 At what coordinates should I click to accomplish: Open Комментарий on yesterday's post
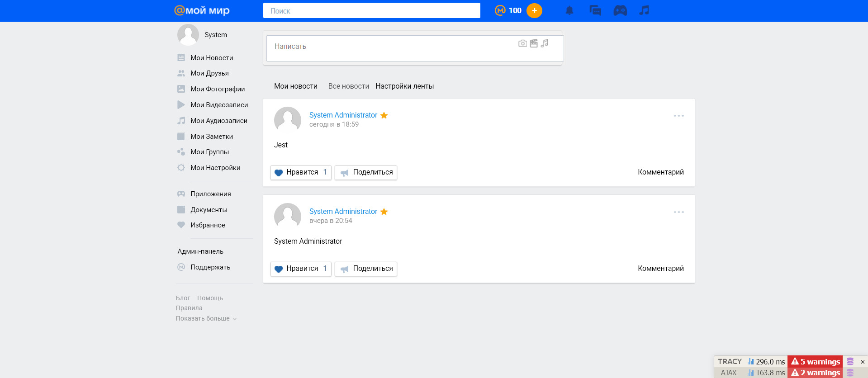coord(661,269)
